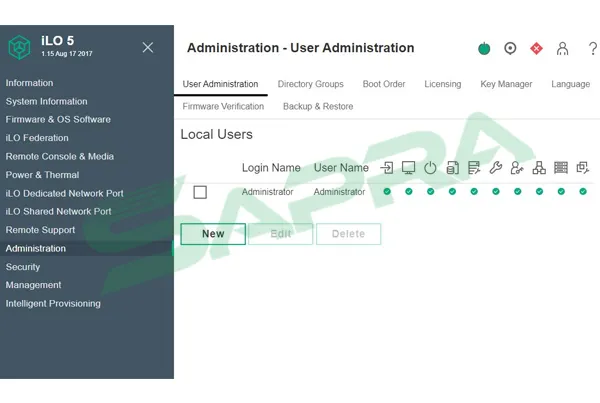Open the Licensing tab

(x=443, y=84)
